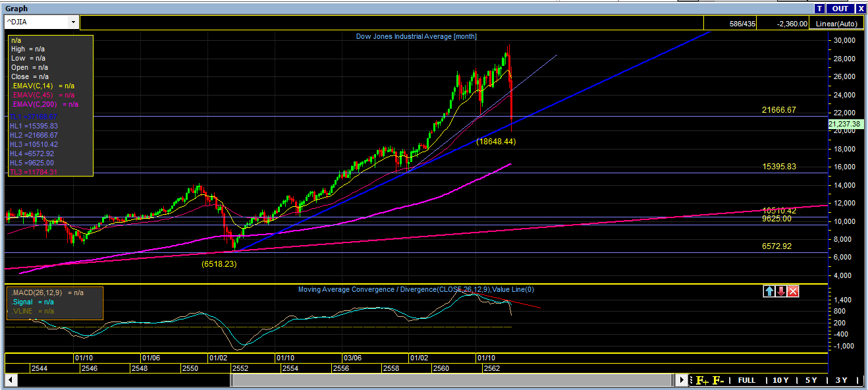Increase font size with F+ icon

point(702,380)
